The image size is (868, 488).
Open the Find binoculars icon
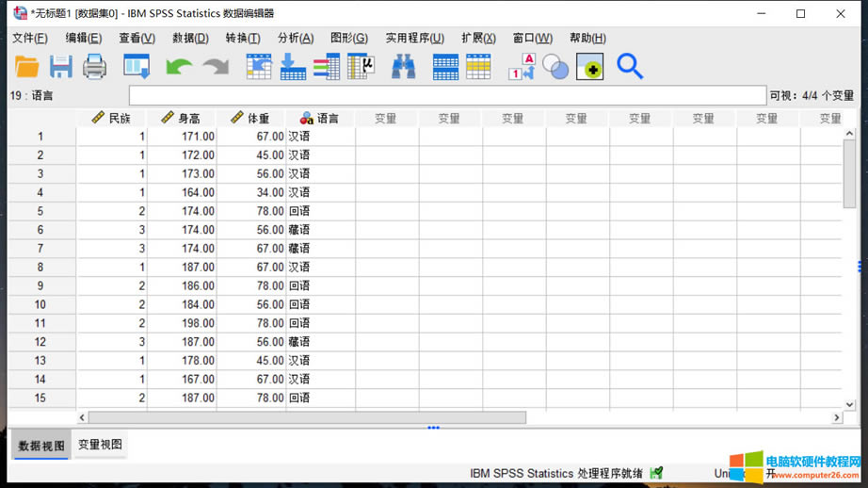point(404,67)
